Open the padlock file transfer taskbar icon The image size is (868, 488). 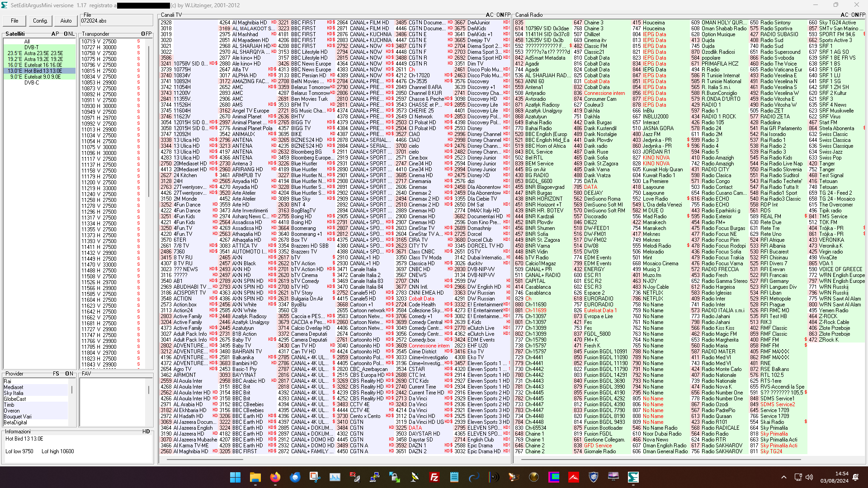pyautogui.click(x=394, y=477)
